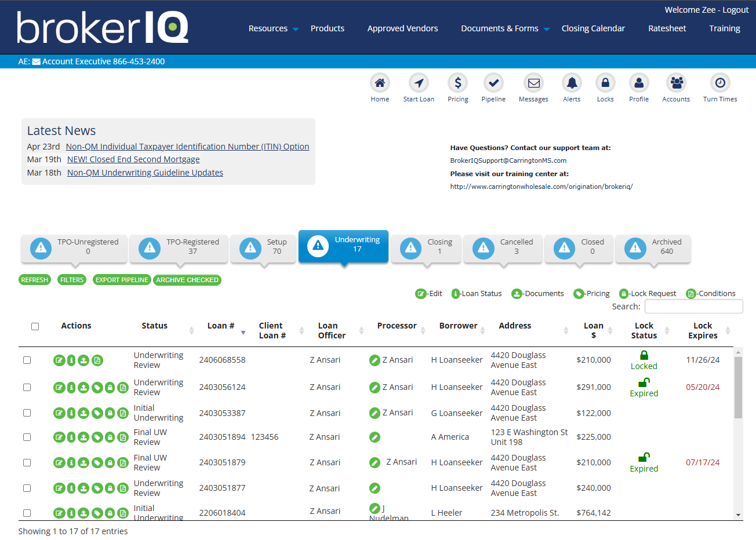Open the Ratesheet menu item
The width and height of the screenshot is (756, 540).
pyautogui.click(x=667, y=28)
